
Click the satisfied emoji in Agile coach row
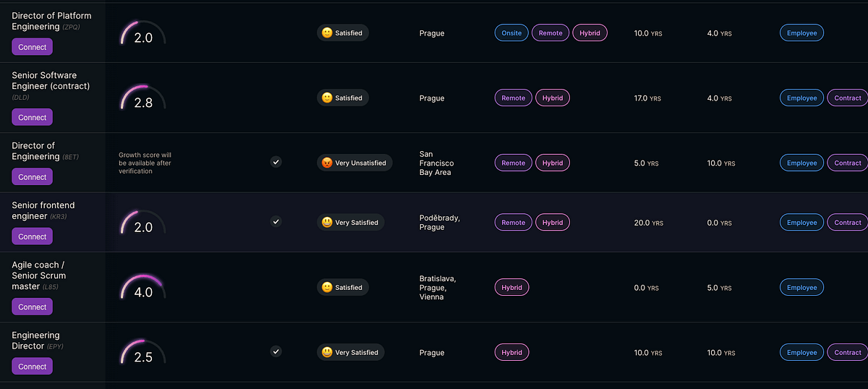(327, 287)
